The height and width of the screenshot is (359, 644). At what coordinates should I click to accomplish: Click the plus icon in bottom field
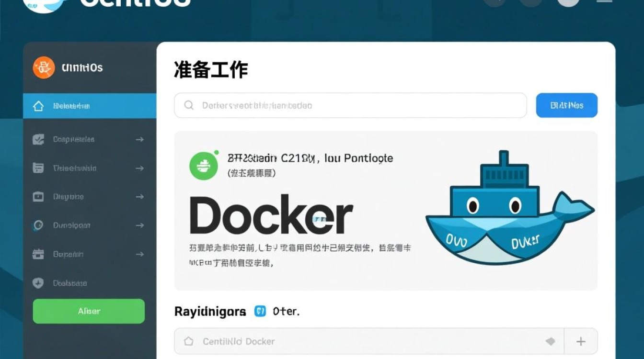pos(581,341)
